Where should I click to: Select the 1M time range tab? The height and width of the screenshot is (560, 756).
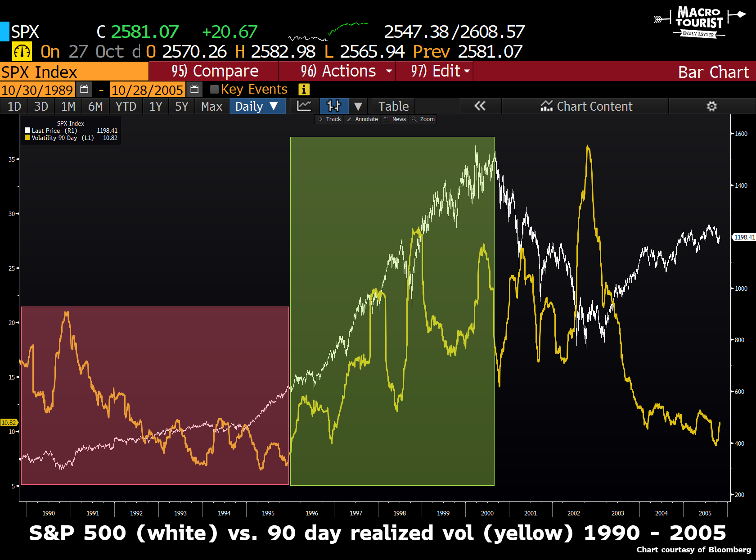[68, 106]
